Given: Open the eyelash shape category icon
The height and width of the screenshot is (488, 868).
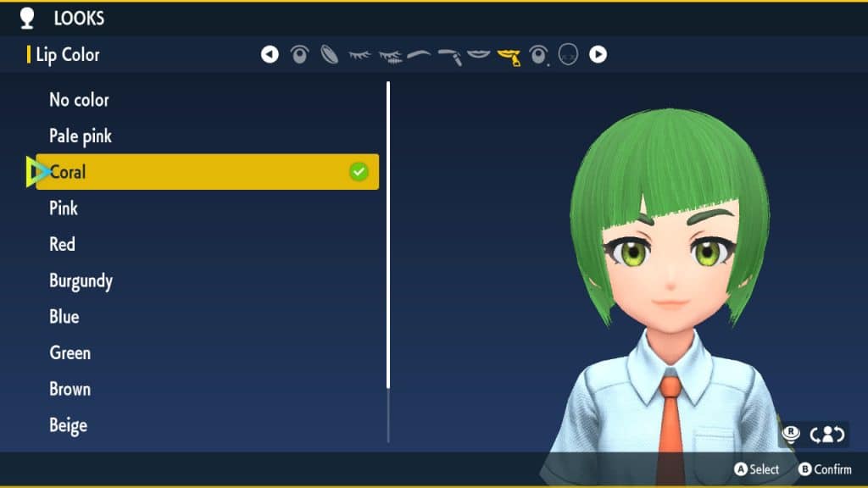Looking at the screenshot, I should click(x=359, y=55).
